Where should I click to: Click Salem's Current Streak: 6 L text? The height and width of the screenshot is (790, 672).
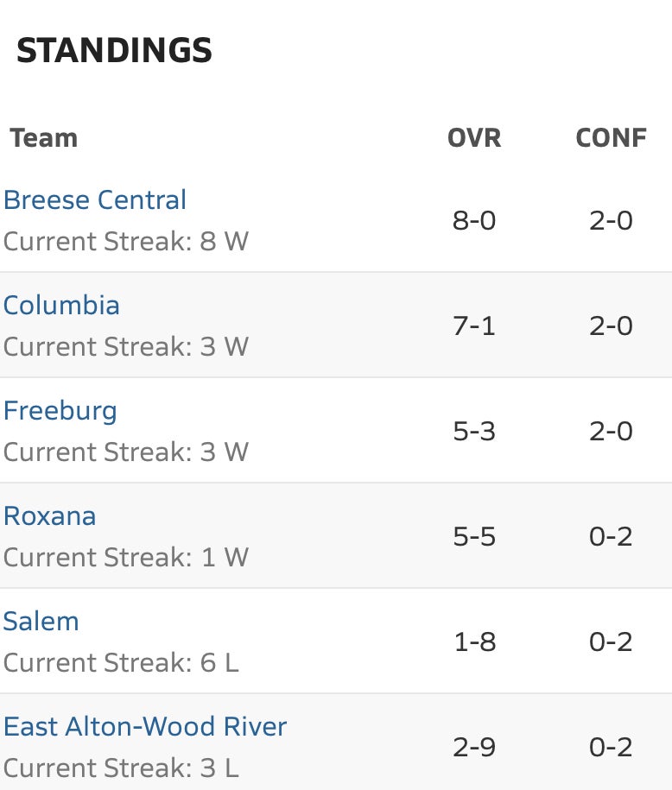(121, 662)
